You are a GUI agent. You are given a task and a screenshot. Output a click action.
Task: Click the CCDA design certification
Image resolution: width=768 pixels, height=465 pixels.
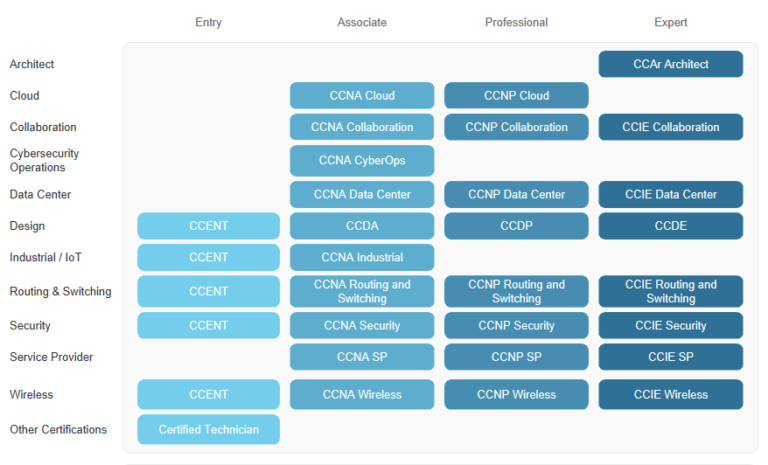coord(362,226)
